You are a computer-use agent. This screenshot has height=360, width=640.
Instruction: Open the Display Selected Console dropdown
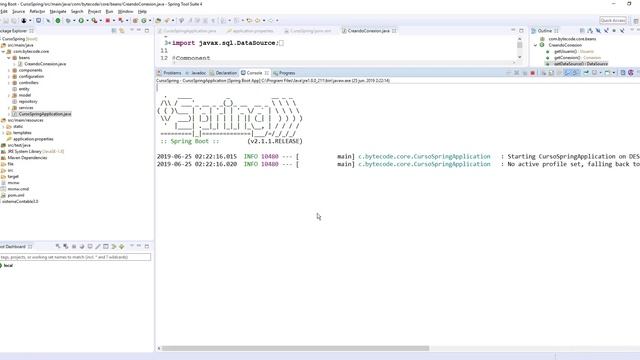pos(600,73)
